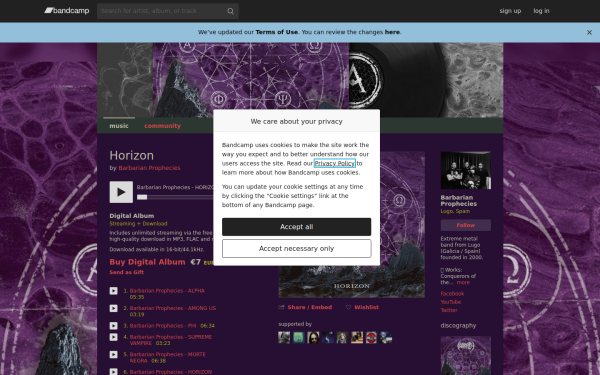
Task: Open the third supporter avatar
Action: 313,338
